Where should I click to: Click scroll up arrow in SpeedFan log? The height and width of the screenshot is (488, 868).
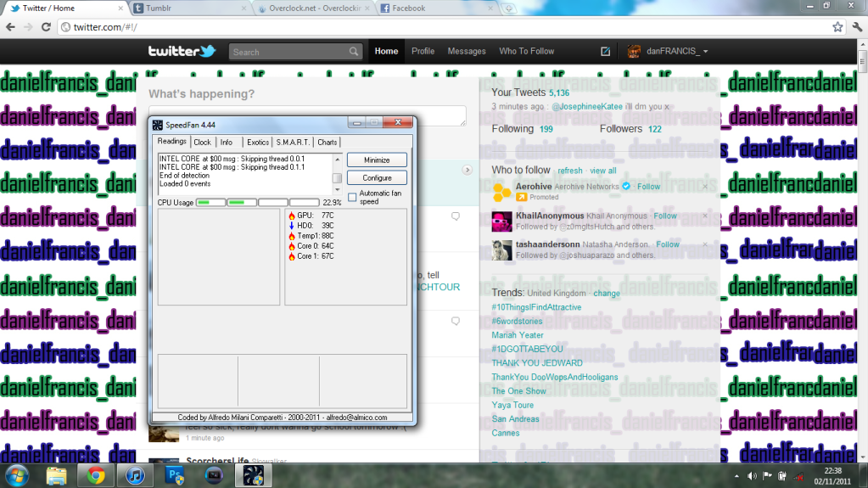point(337,159)
